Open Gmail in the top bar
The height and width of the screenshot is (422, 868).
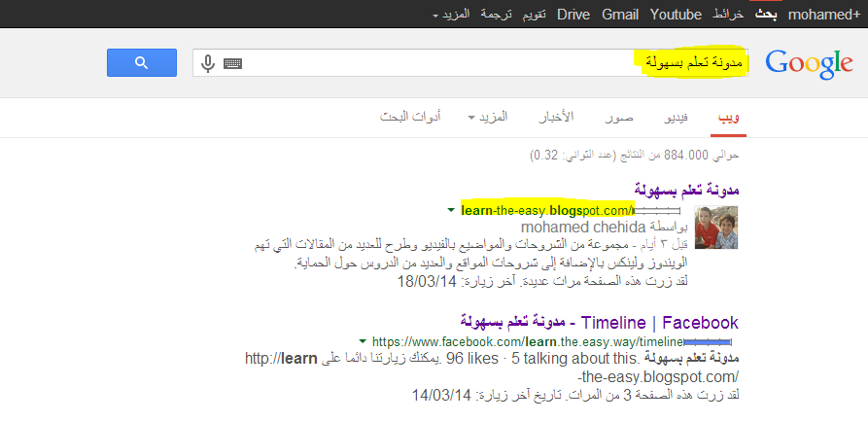pos(620,15)
